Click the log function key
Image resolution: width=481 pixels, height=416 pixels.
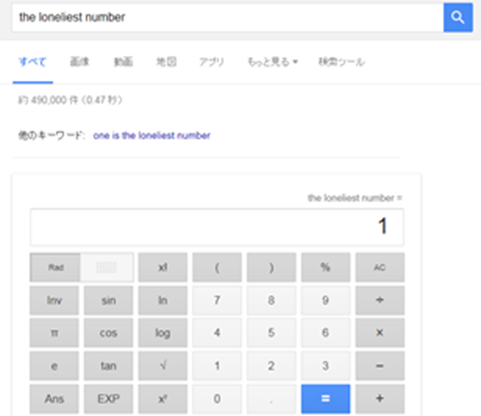[x=163, y=333]
